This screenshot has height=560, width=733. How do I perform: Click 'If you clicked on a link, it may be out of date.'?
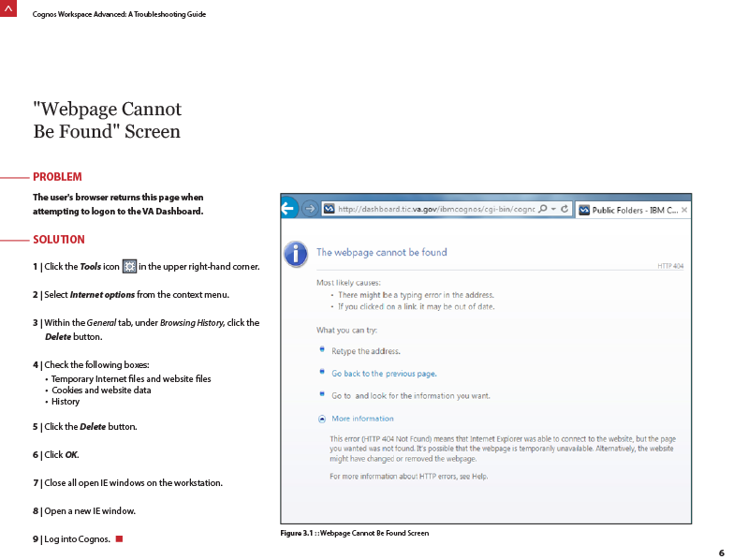pyautogui.click(x=416, y=306)
